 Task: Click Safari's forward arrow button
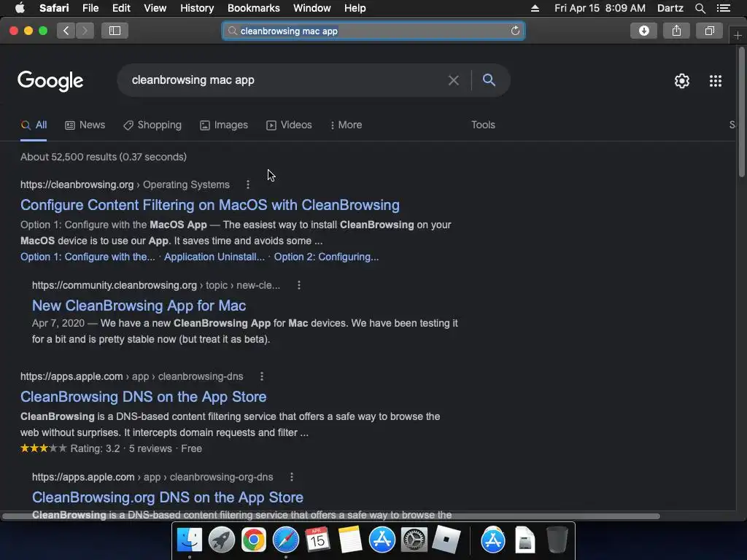click(x=85, y=31)
